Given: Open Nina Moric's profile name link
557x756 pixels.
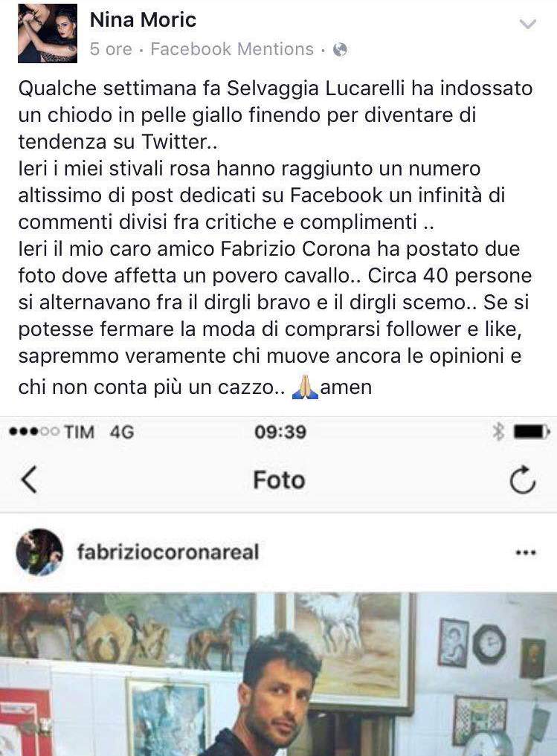Looking at the screenshot, I should coord(143,20).
